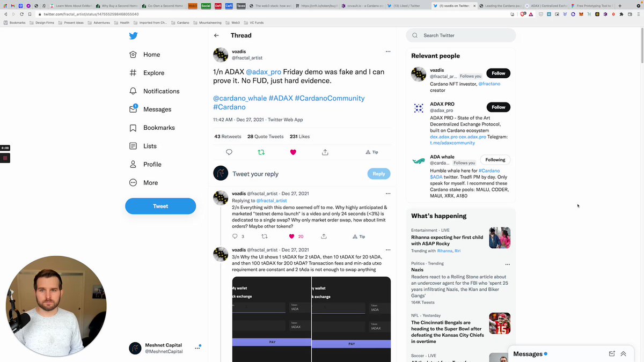644x362 pixels.
Task: Open options menu on 2/n tweet
Action: (x=388, y=194)
